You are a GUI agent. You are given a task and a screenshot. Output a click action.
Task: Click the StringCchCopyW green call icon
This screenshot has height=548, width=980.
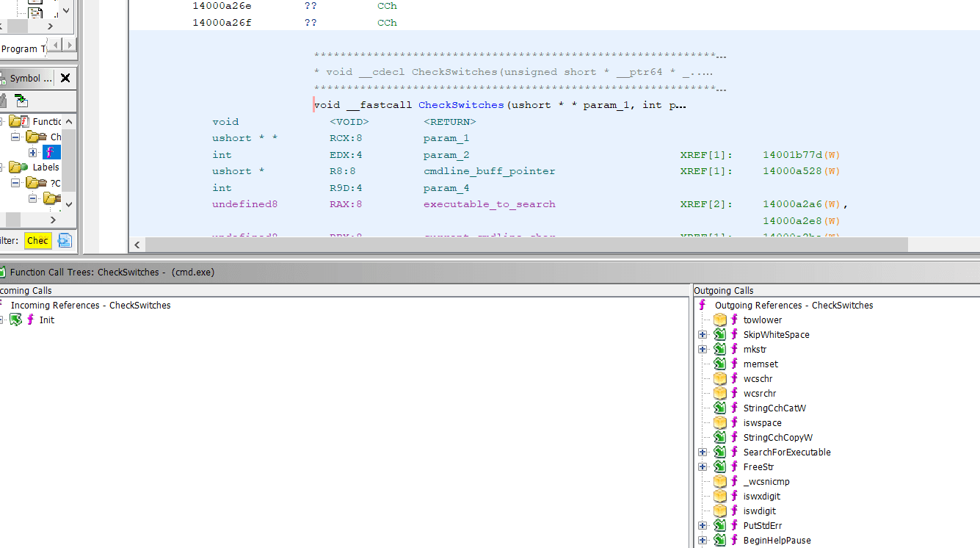click(x=720, y=438)
